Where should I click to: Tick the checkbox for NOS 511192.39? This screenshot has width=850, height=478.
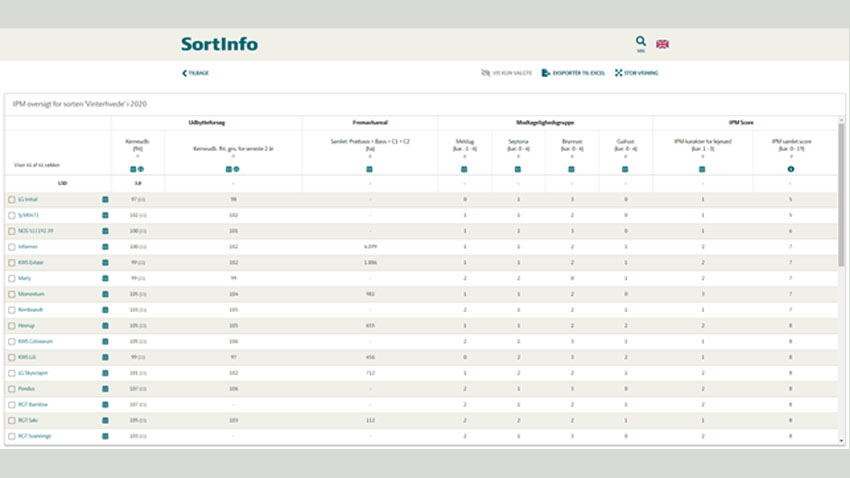[12, 231]
